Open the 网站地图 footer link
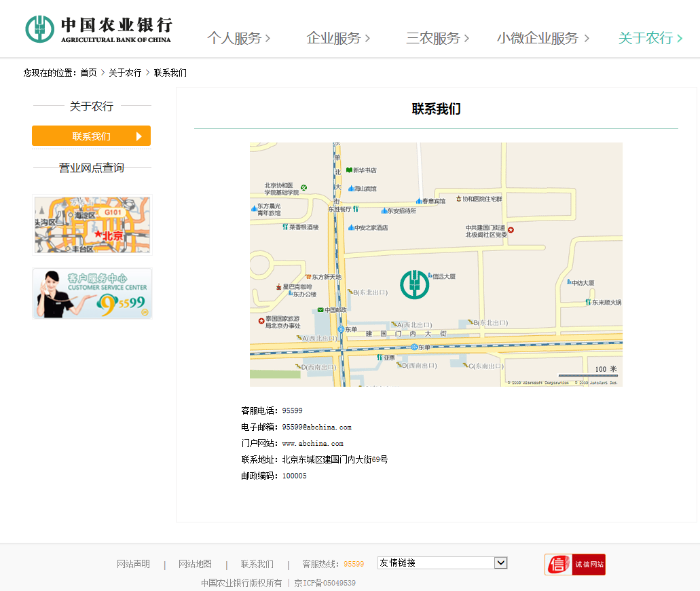The width and height of the screenshot is (700, 591). (195, 564)
